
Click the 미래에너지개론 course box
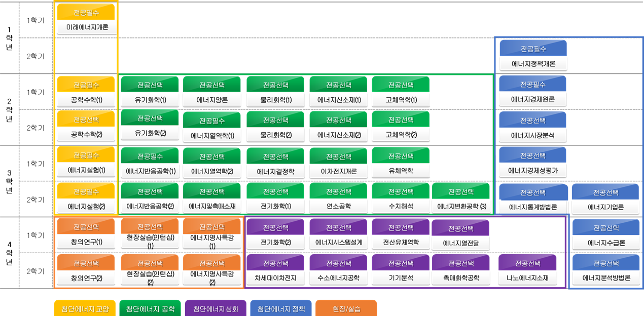(x=86, y=20)
